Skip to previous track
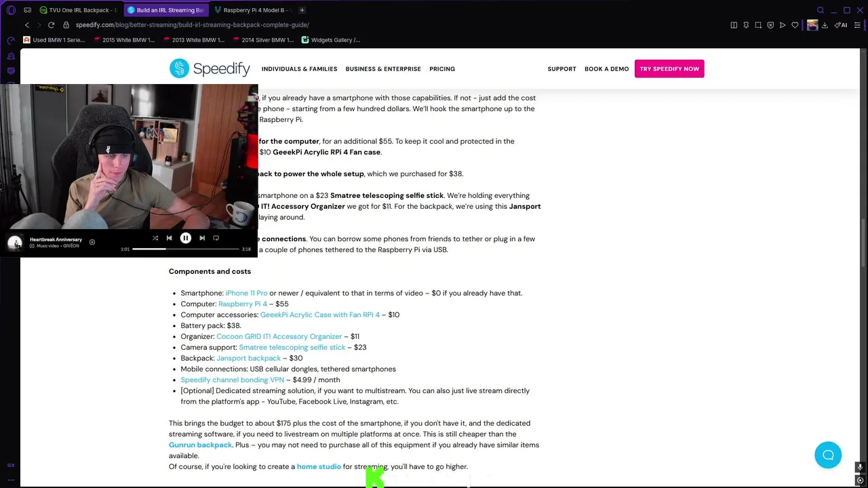Image resolution: width=868 pixels, height=488 pixels. (x=170, y=238)
